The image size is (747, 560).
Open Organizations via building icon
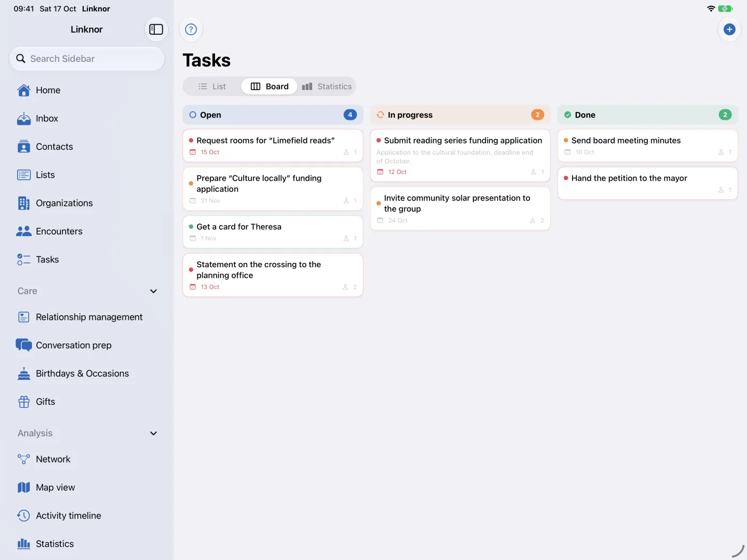24,203
